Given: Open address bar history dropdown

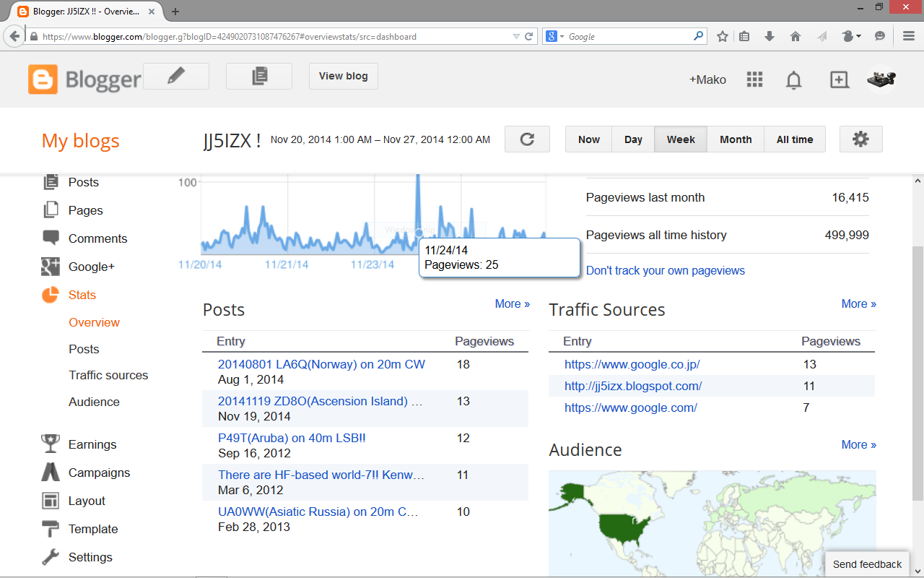Looking at the screenshot, I should pos(515,36).
